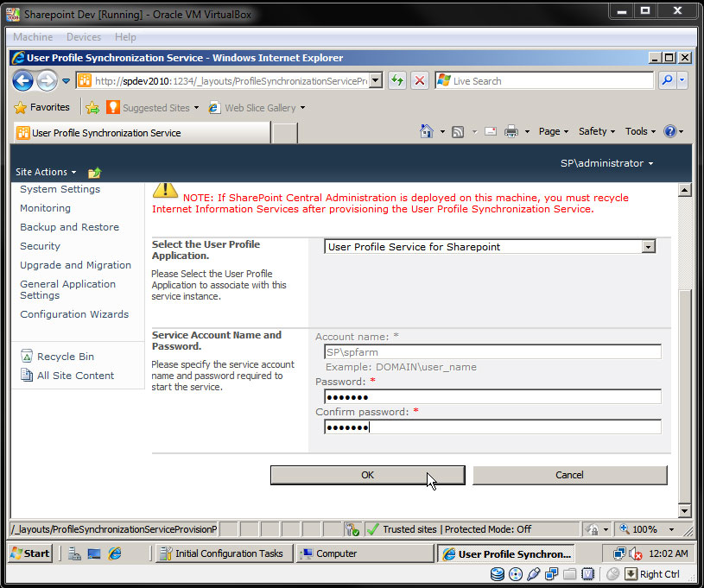The width and height of the screenshot is (704, 588).
Task: Open Upgrade and Migration link
Action: pyautogui.click(x=75, y=265)
